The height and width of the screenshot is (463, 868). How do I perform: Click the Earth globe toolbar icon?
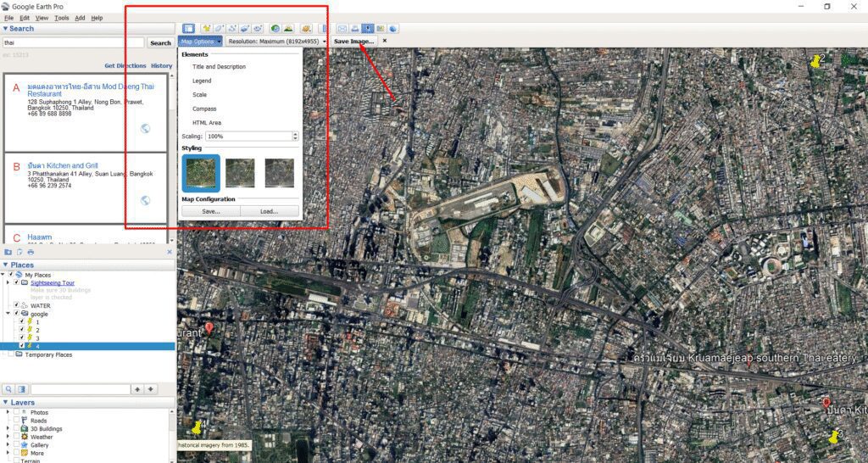(393, 28)
